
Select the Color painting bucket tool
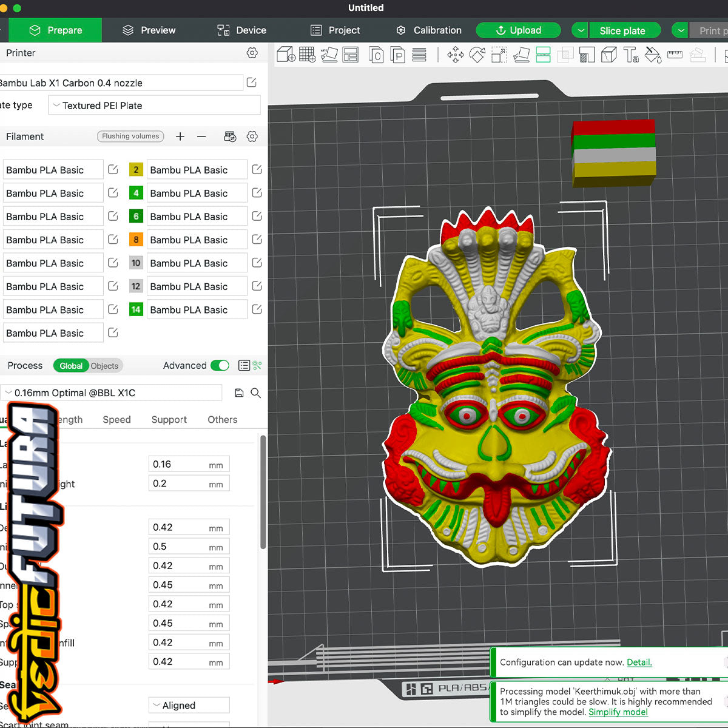[x=653, y=56]
